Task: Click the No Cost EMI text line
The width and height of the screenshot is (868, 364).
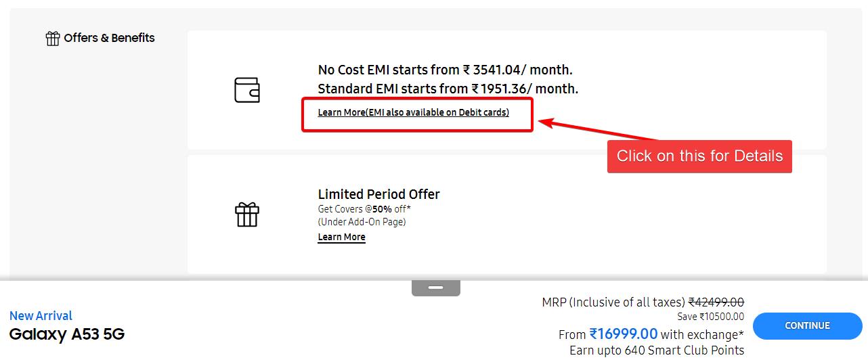Action: pos(445,70)
